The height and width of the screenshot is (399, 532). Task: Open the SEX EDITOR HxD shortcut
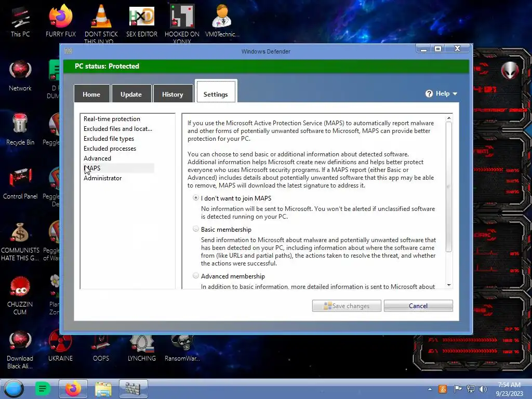(142, 21)
